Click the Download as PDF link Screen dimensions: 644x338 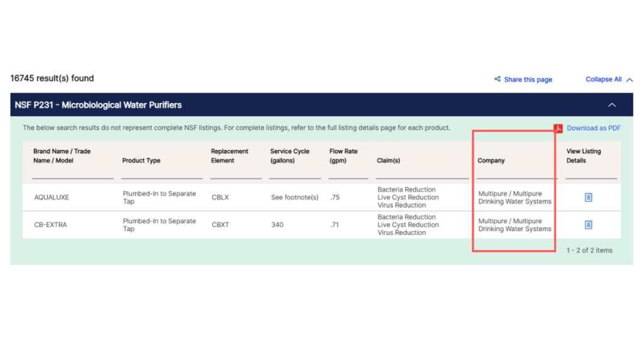(x=593, y=128)
